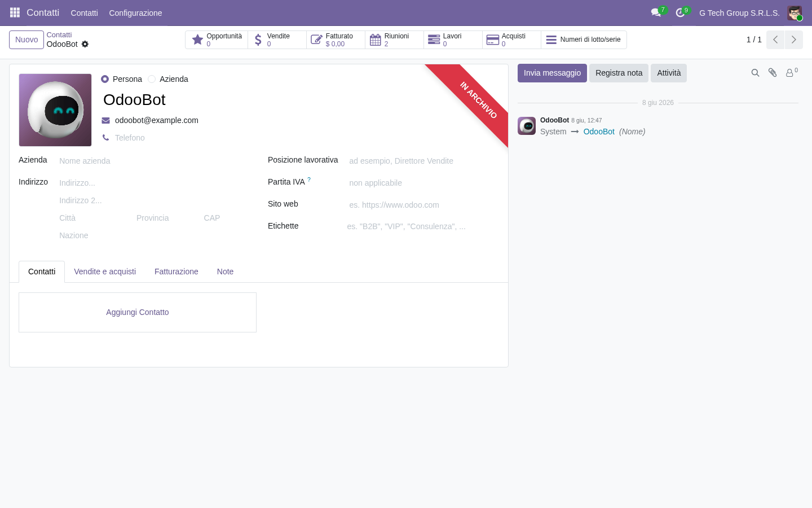The height and width of the screenshot is (508, 812).
Task: Go to previous record arrow
Action: tap(775, 40)
